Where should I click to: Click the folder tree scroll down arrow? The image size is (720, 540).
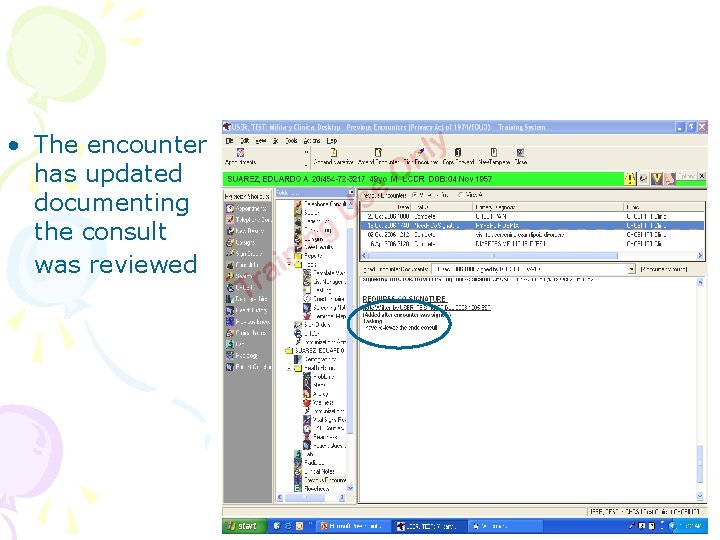[x=350, y=488]
